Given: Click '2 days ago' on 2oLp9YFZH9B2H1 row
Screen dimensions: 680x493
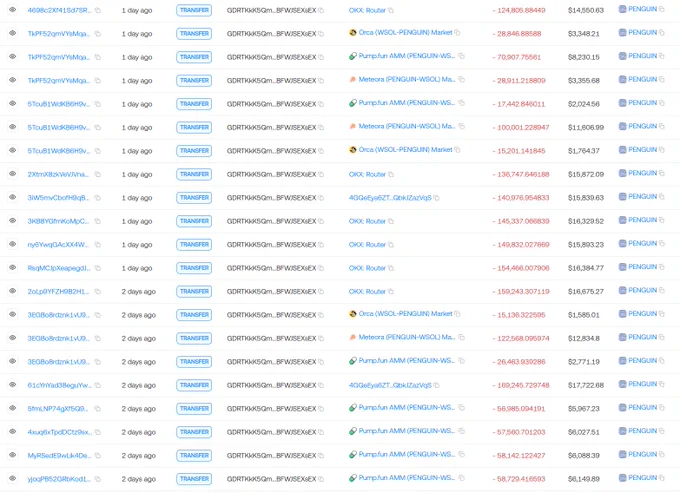Looking at the screenshot, I should [138, 291].
